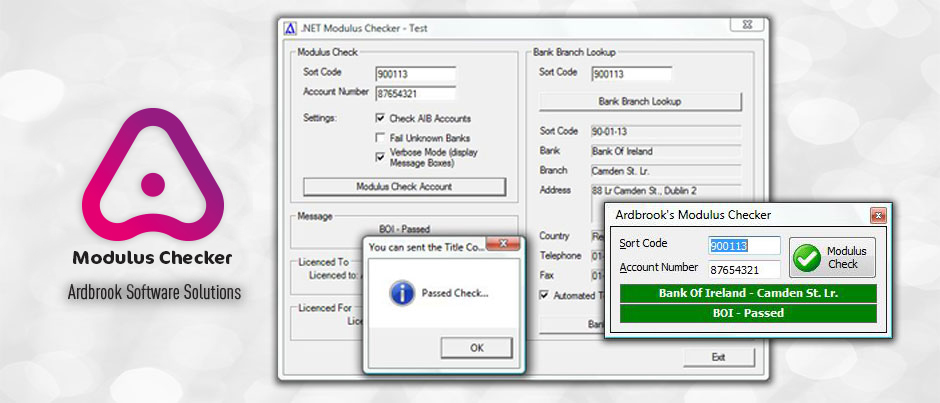The width and height of the screenshot is (940, 403).
Task: Click the Account Number field in Modulus Check group
Action: [415, 94]
